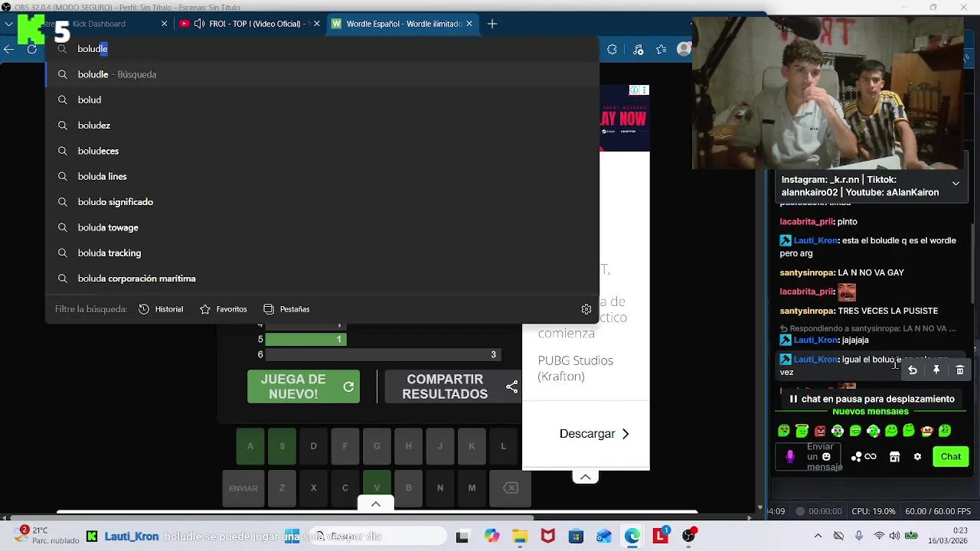Click the browser back arrow
The height and width of the screenshot is (551, 980).
click(8, 49)
